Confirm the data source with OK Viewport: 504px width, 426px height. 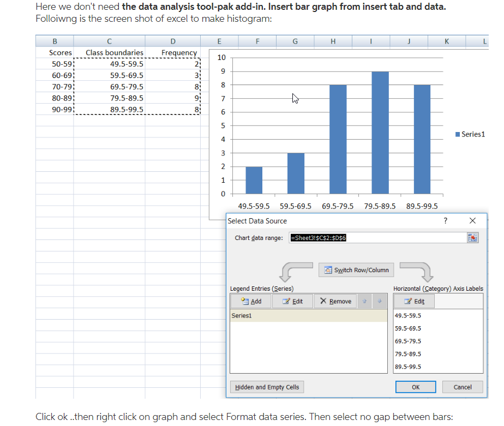(416, 387)
